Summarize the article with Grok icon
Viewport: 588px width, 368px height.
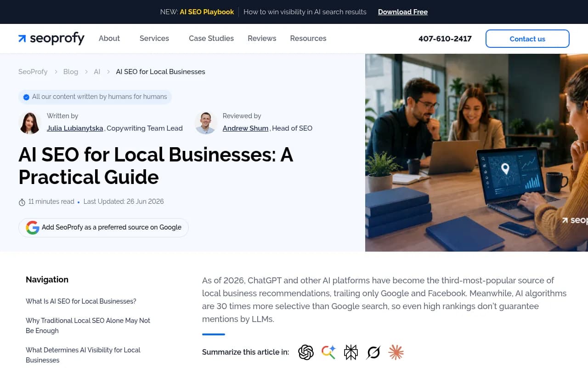click(x=373, y=352)
